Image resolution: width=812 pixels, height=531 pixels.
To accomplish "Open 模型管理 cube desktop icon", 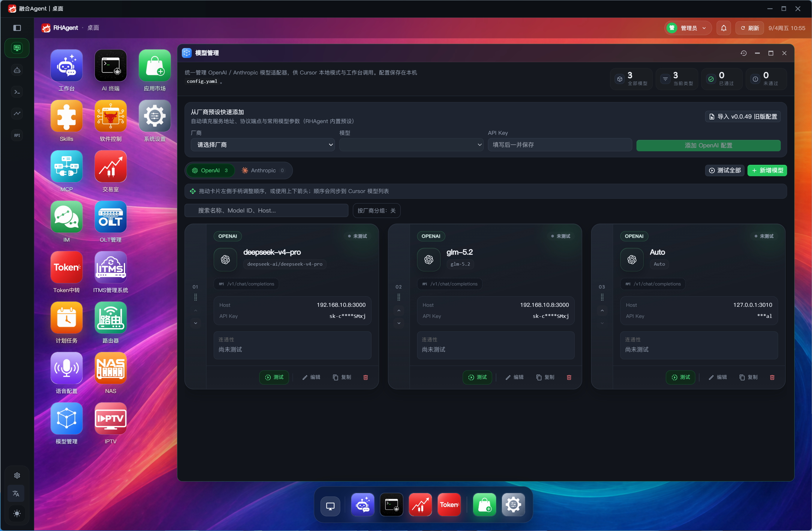I will [x=66, y=419].
